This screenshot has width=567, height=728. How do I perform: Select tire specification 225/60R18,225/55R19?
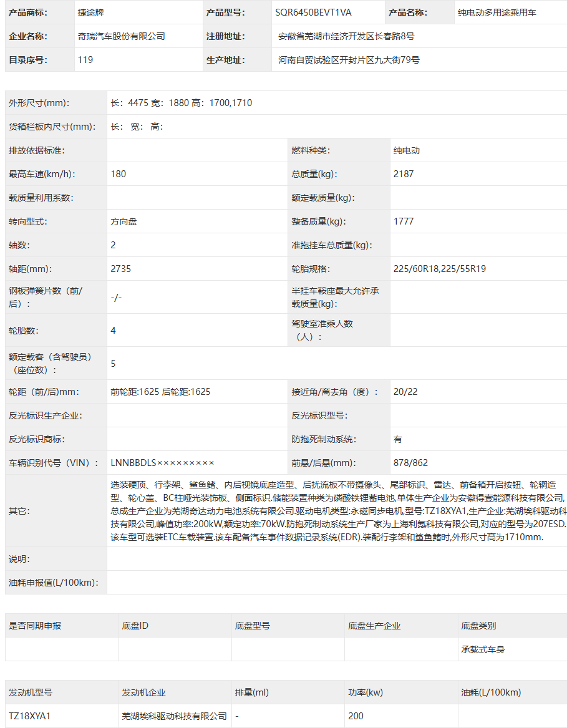click(x=439, y=269)
